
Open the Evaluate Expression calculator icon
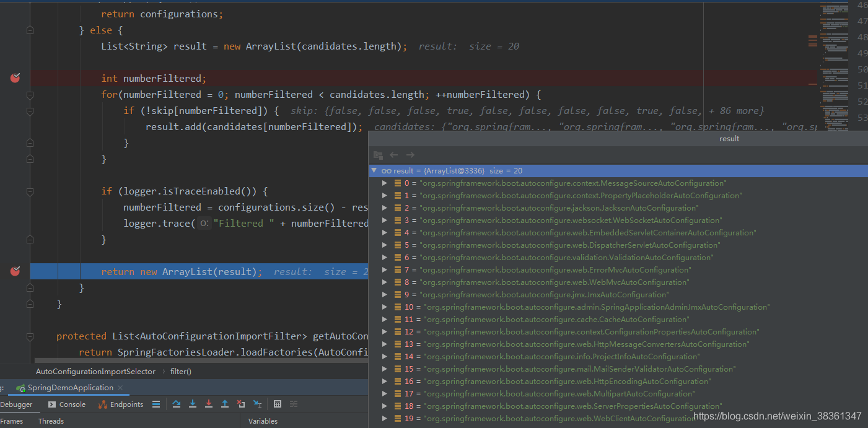[x=278, y=404]
